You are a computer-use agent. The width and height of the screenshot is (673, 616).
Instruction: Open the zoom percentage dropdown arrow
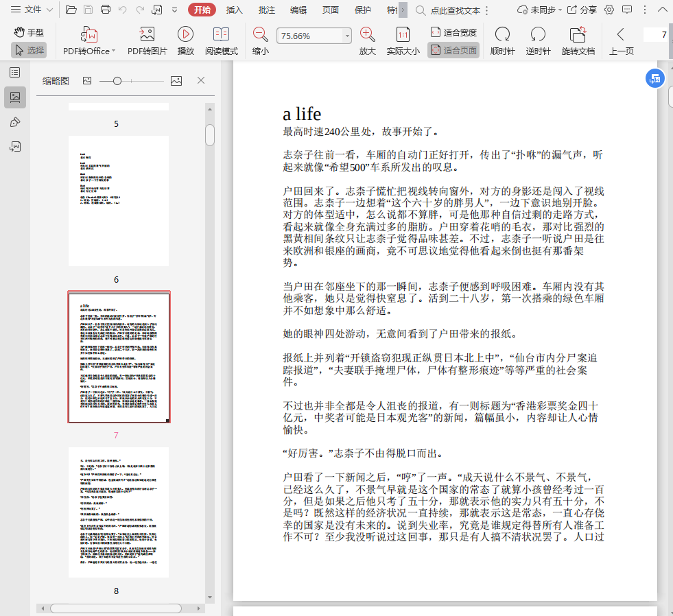click(x=347, y=36)
